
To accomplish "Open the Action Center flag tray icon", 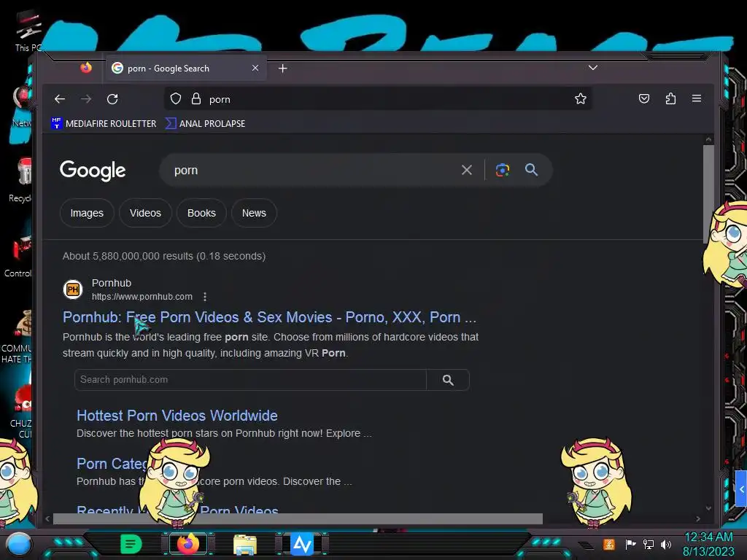I will pyautogui.click(x=631, y=544).
